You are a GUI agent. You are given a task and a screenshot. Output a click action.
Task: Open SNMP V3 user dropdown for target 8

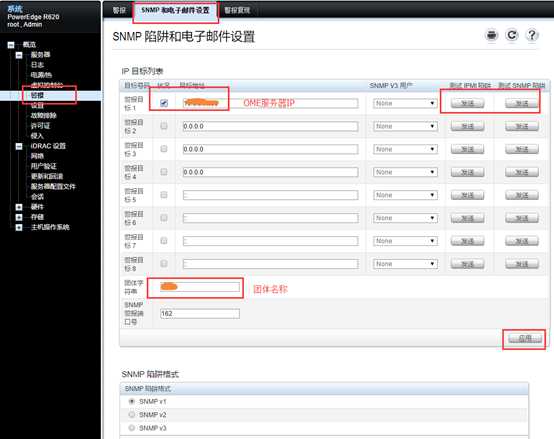[405, 264]
